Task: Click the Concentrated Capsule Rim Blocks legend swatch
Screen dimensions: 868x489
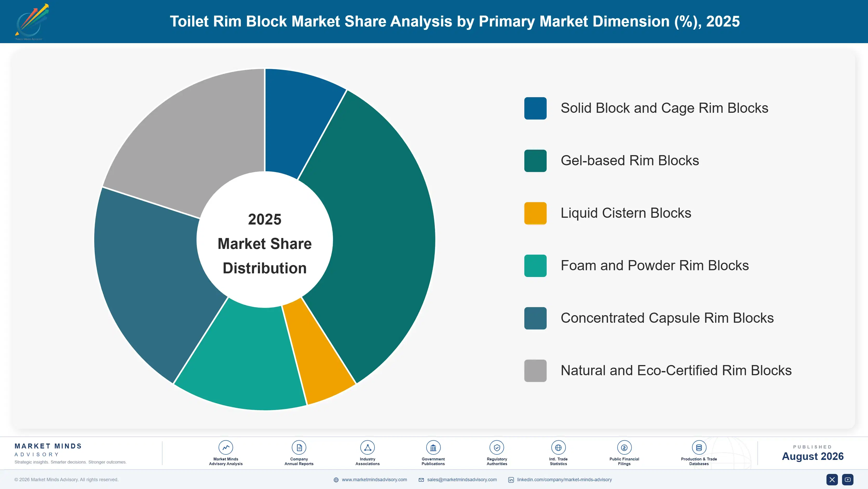Action: [535, 318]
